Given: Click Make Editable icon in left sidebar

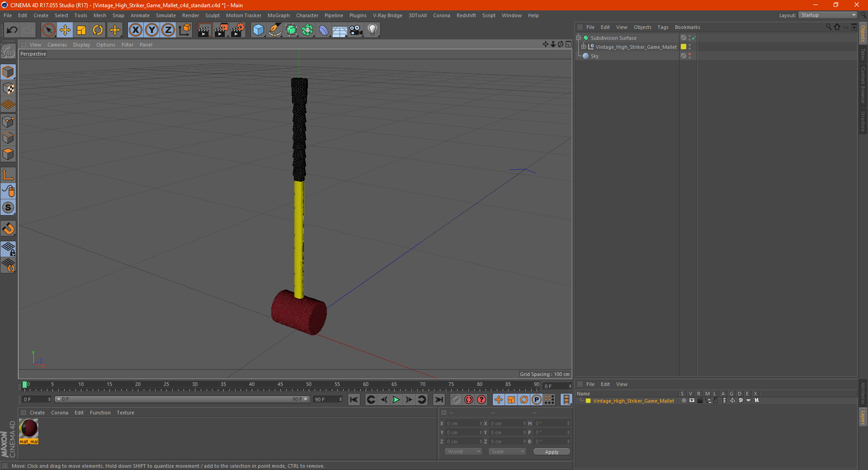Looking at the screenshot, I should pos(8,52).
